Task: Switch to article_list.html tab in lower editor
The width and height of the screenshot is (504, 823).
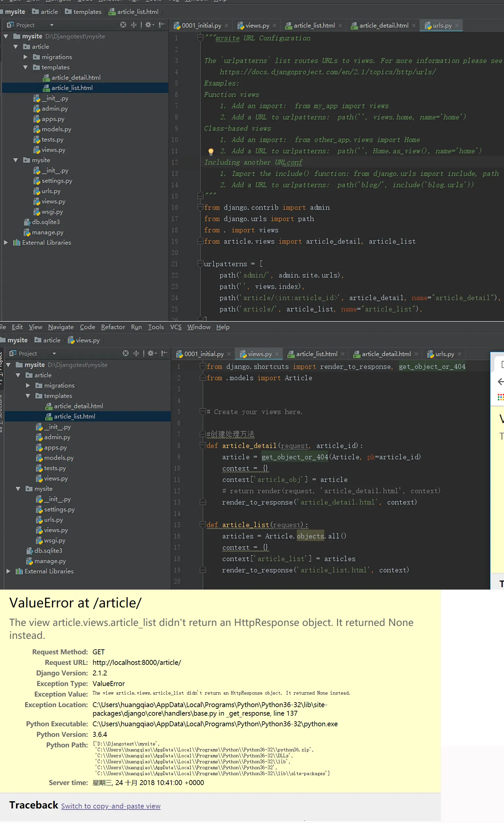Action: pos(317,354)
